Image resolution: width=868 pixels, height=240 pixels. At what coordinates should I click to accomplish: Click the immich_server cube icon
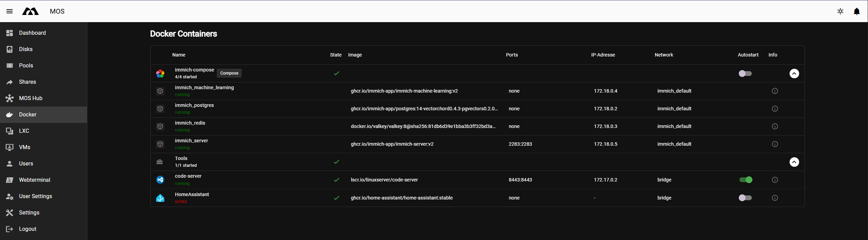[160, 144]
